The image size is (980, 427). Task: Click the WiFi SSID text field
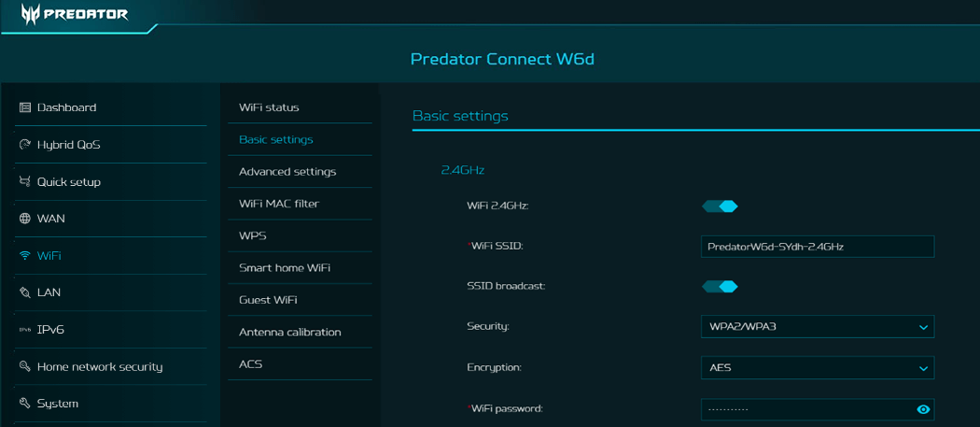(817, 247)
